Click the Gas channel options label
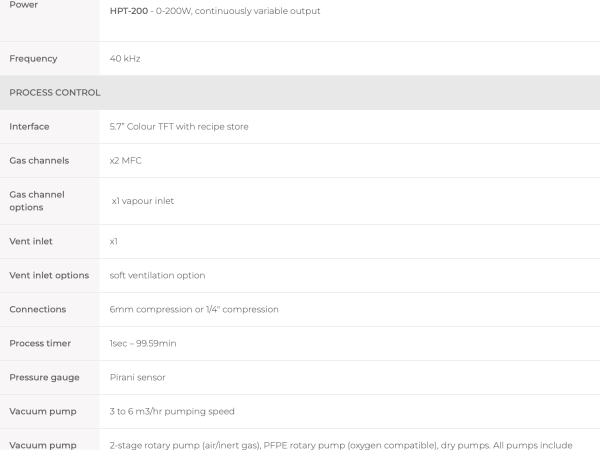600x450 pixels. pos(37,201)
